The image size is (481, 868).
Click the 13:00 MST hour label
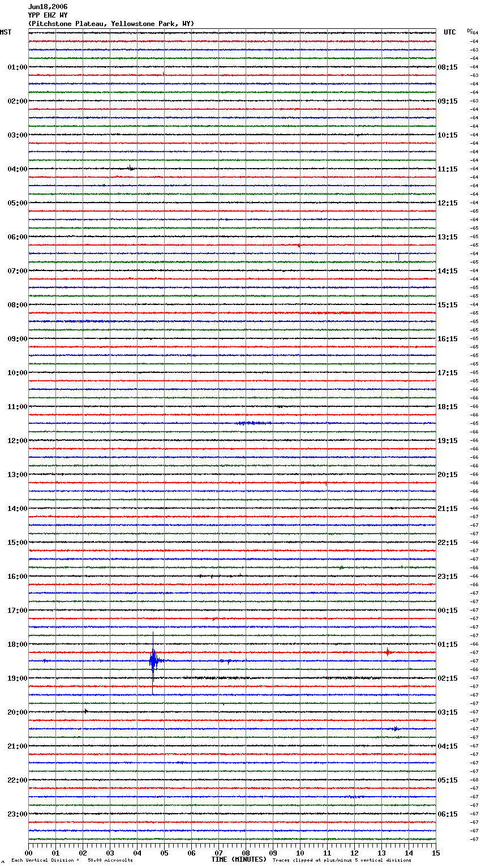[x=18, y=475]
